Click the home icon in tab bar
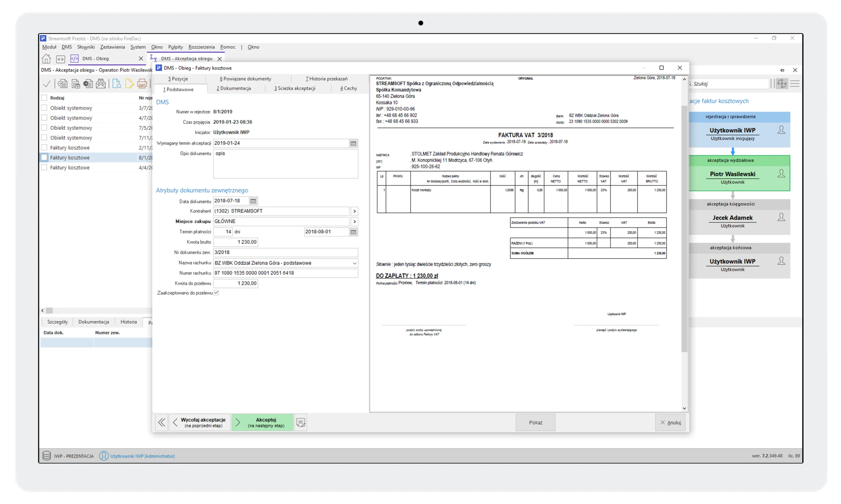Viewport: 841px width, 504px height. point(46,59)
